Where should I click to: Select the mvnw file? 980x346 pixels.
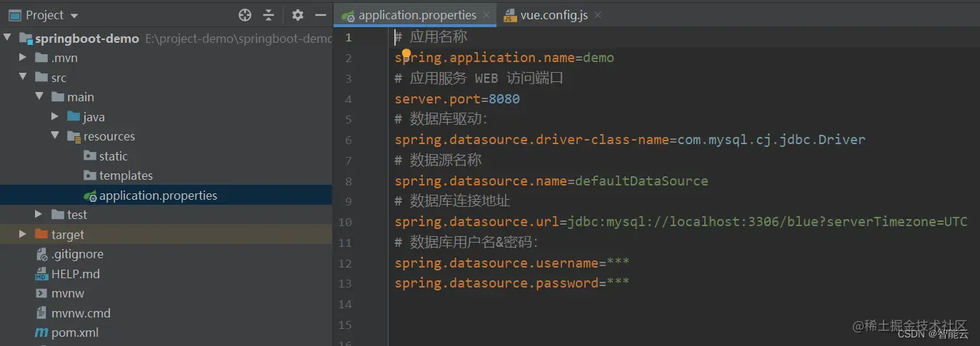[68, 293]
